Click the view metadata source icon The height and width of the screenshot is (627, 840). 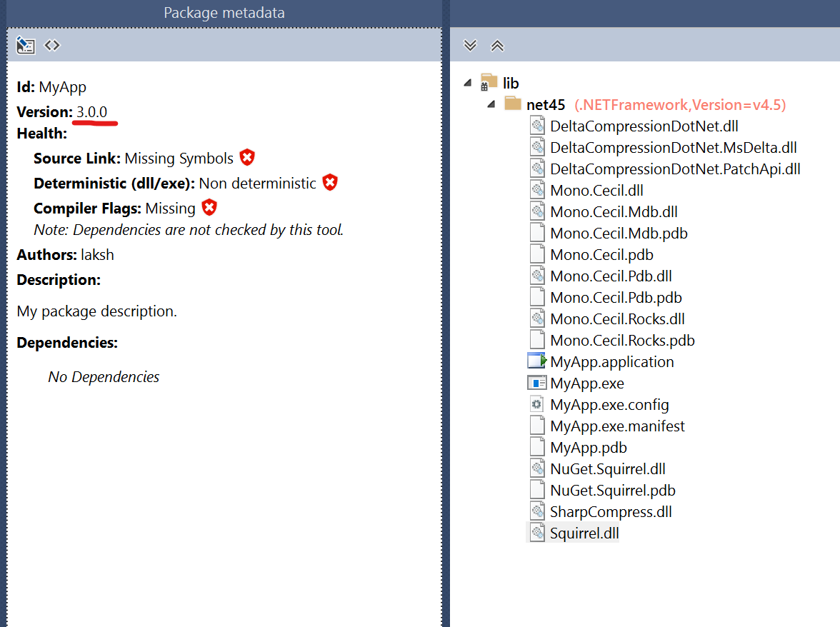pyautogui.click(x=52, y=46)
